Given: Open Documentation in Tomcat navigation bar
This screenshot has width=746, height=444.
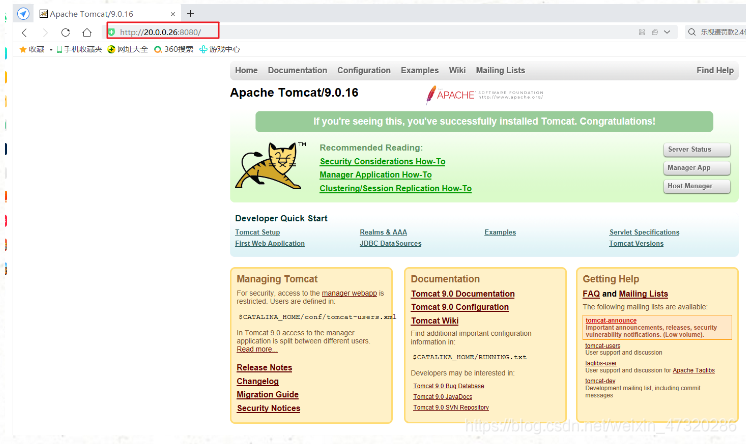Looking at the screenshot, I should (297, 70).
